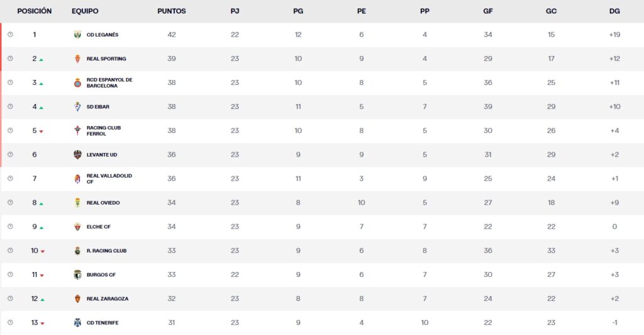644x335 pixels.
Task: Click the Levante UD club crest
Action: click(x=77, y=155)
